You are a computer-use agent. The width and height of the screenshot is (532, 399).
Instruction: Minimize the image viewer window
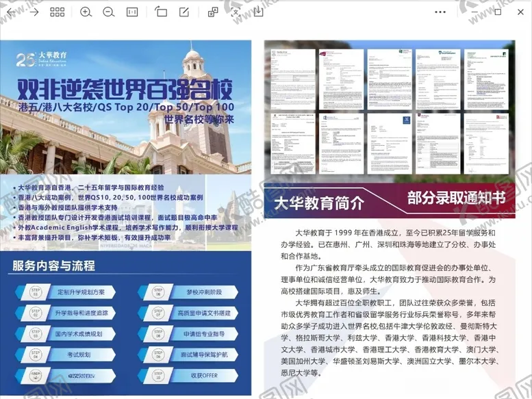click(474, 12)
